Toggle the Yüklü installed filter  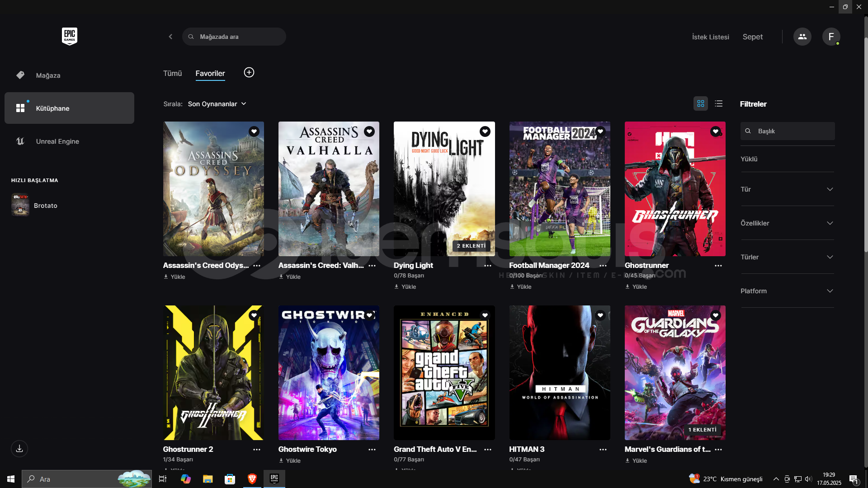pos(749,159)
